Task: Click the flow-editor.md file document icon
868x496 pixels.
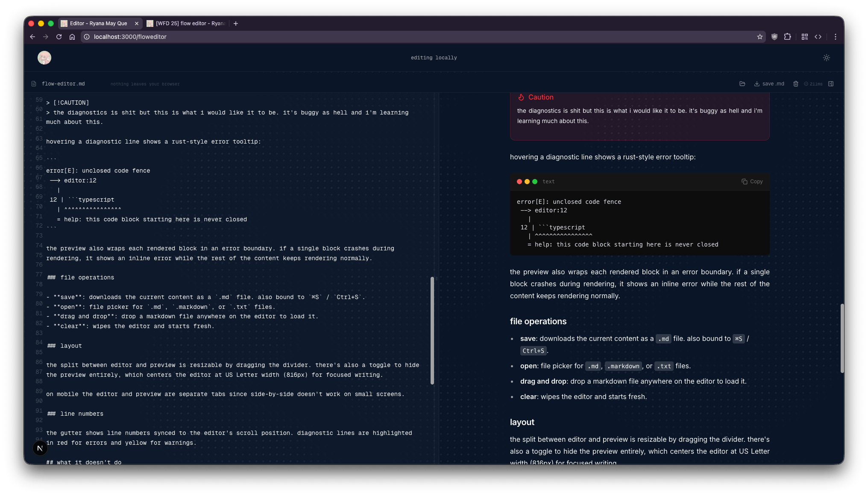Action: click(x=34, y=84)
